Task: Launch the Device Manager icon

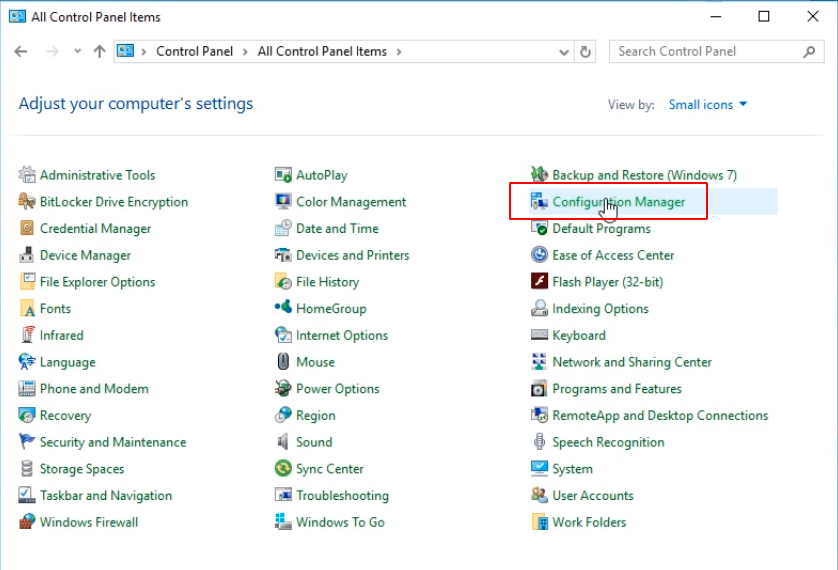Action: pos(27,255)
